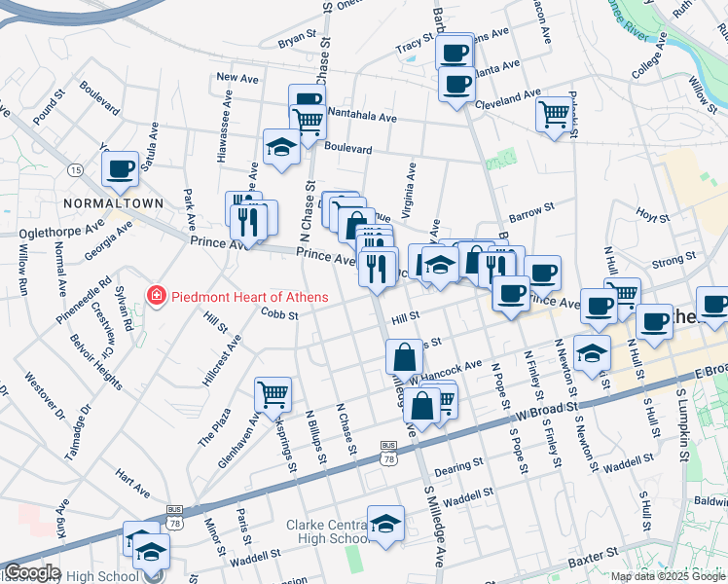
Task: Open the Google logo link
Action: 31,573
